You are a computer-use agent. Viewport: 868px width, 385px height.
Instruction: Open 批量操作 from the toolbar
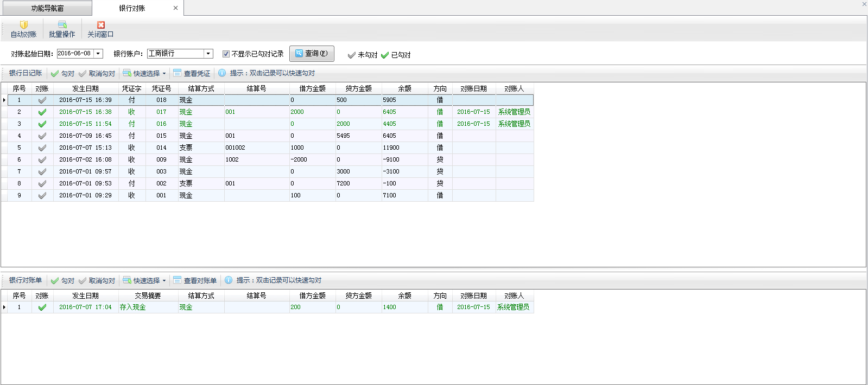coord(62,29)
